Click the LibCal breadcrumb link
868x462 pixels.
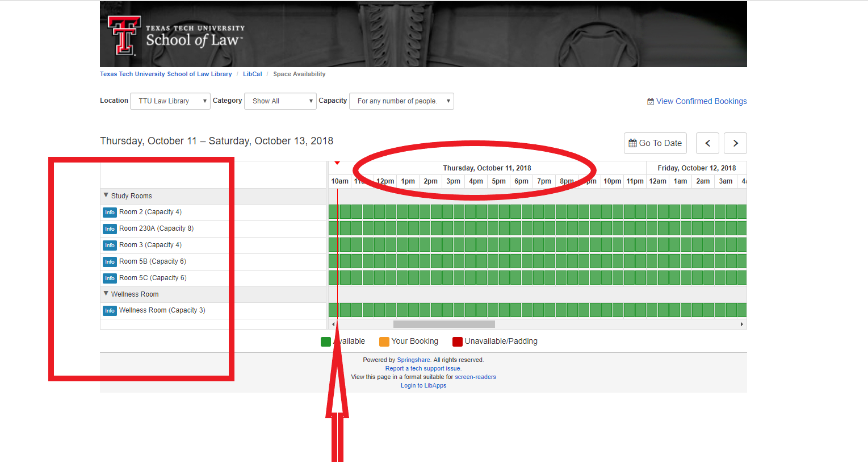(x=253, y=74)
